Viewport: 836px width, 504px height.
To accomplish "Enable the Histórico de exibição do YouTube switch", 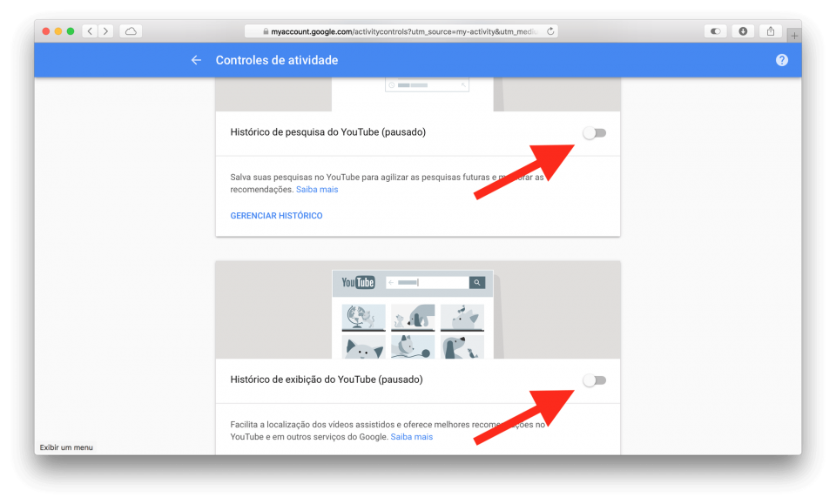I will (595, 380).
